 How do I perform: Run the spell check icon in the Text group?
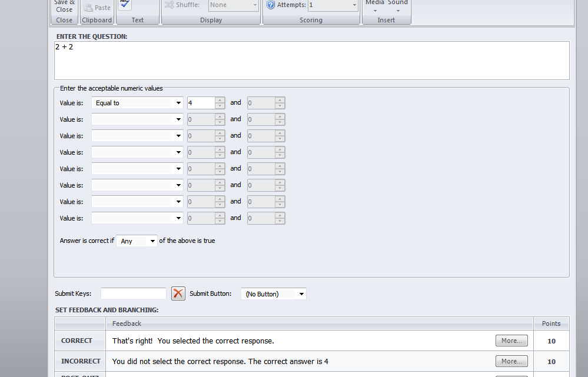coord(125,5)
